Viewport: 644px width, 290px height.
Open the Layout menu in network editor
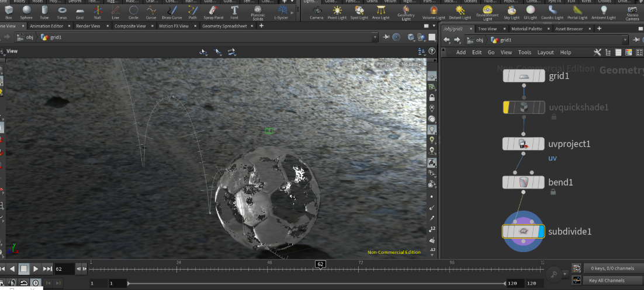[545, 53]
